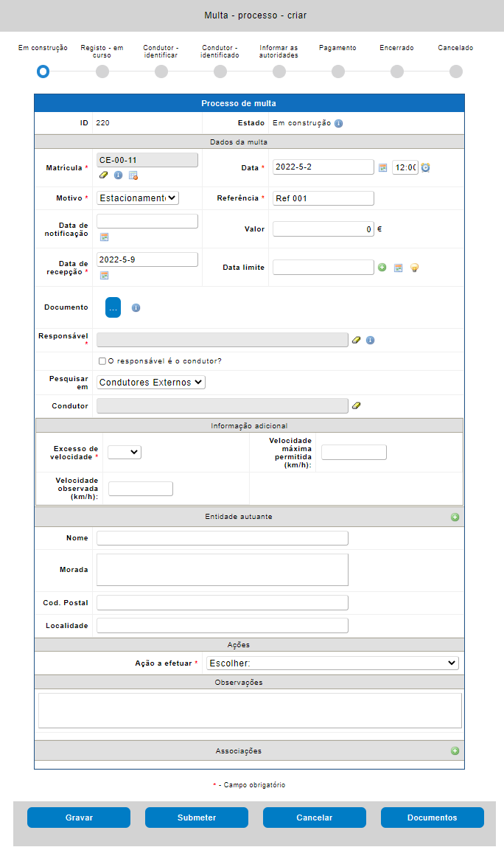
Task: Click the clock icon beside time field
Action: (x=425, y=167)
